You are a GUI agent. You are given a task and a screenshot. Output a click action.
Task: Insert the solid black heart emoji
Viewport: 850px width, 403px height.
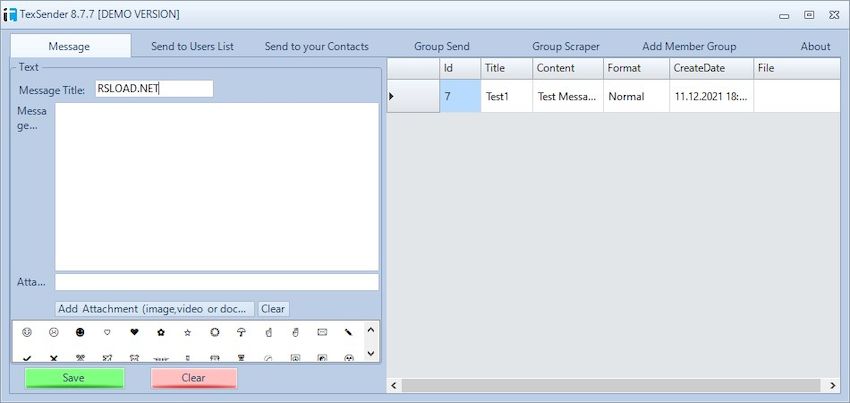pos(134,332)
